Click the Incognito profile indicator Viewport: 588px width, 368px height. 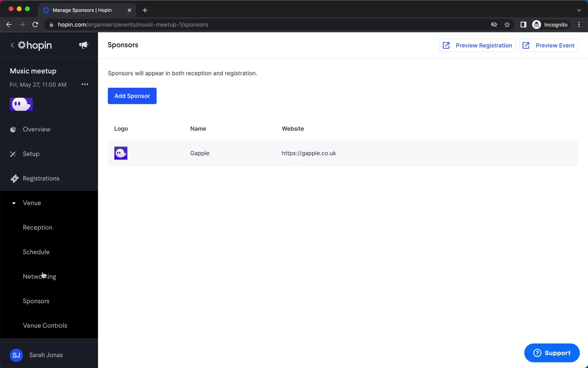[550, 25]
